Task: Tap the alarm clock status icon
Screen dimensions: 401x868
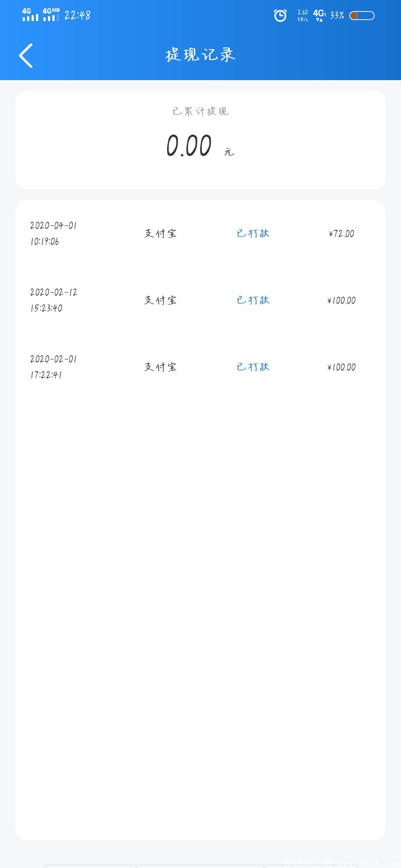Action: [280, 16]
